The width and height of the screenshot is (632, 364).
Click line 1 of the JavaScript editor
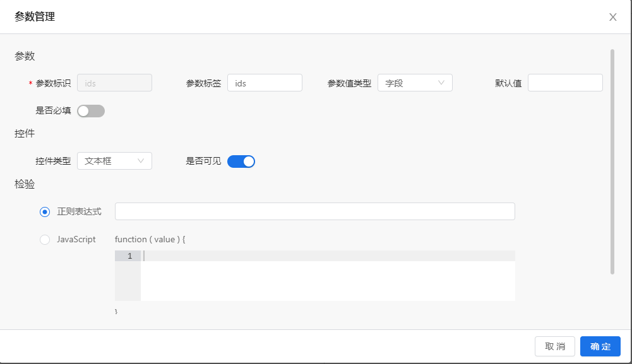(328, 255)
